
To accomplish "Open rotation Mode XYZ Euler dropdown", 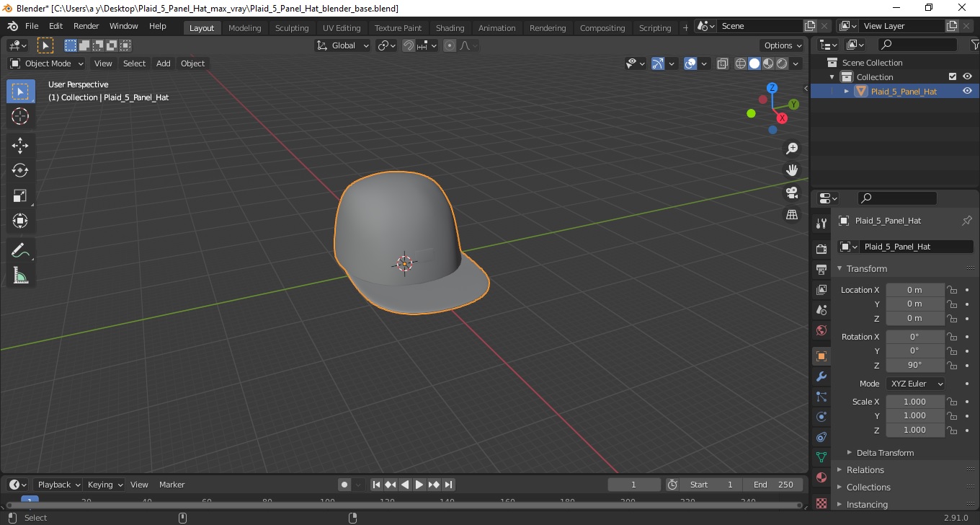I will click(x=915, y=384).
